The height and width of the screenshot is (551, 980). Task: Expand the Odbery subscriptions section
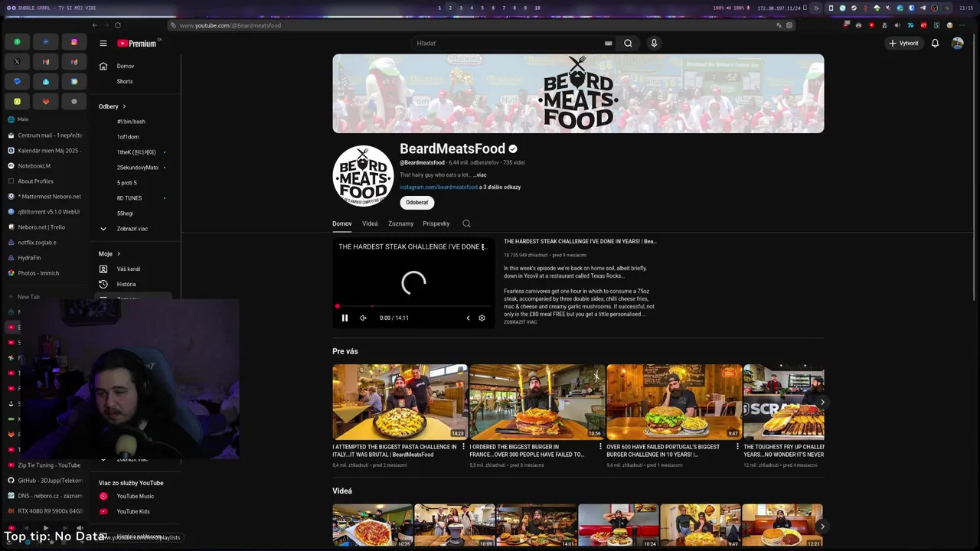click(x=113, y=106)
